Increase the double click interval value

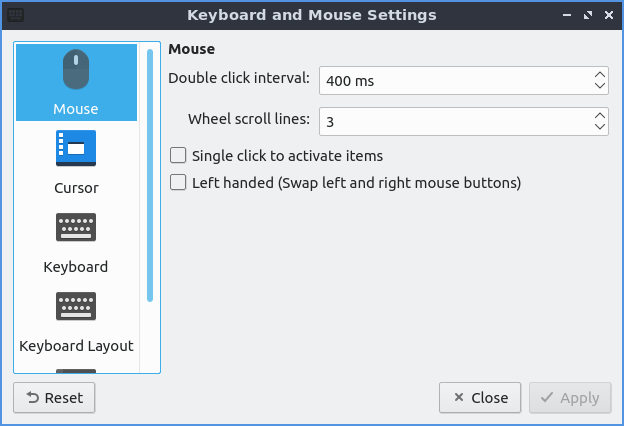pos(600,74)
